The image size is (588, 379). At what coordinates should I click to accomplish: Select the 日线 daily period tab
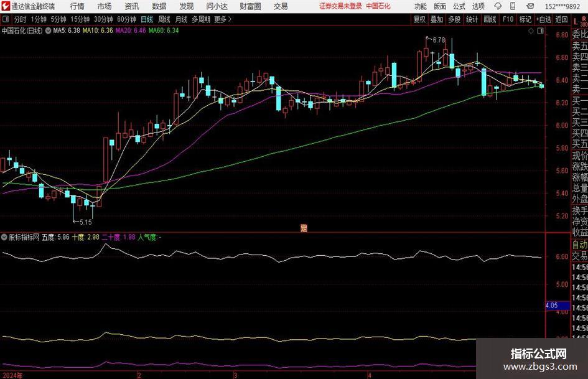point(147,19)
